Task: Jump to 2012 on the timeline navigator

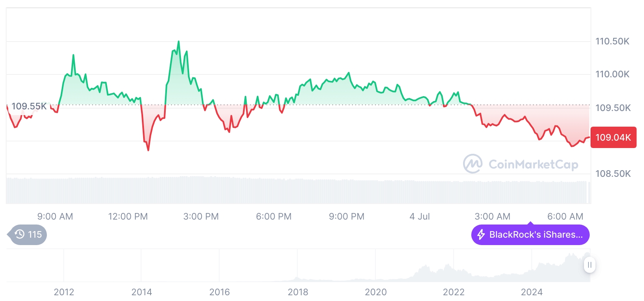Action: (64, 292)
